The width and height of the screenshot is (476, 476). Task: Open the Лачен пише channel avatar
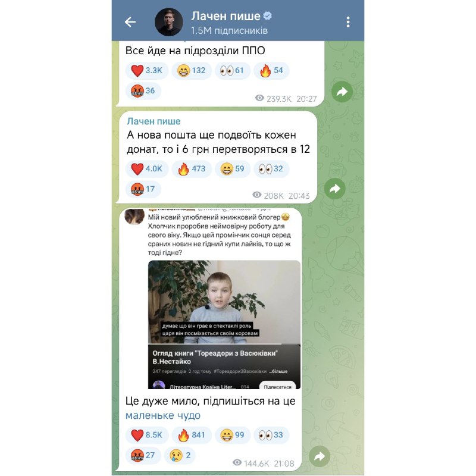tap(169, 22)
